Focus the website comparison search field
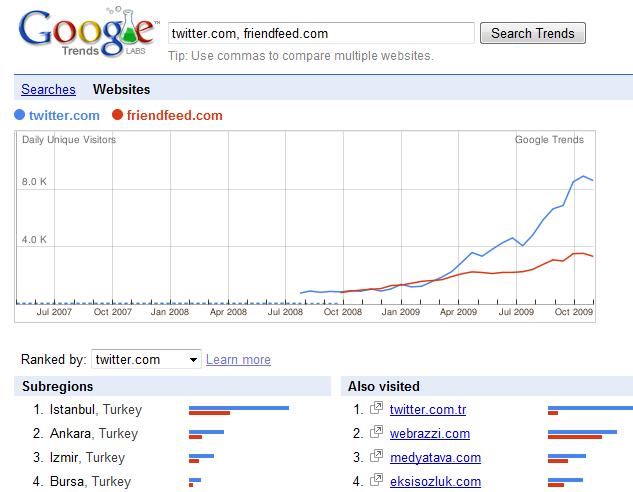Screen dimensions: 633x492 click(320, 33)
